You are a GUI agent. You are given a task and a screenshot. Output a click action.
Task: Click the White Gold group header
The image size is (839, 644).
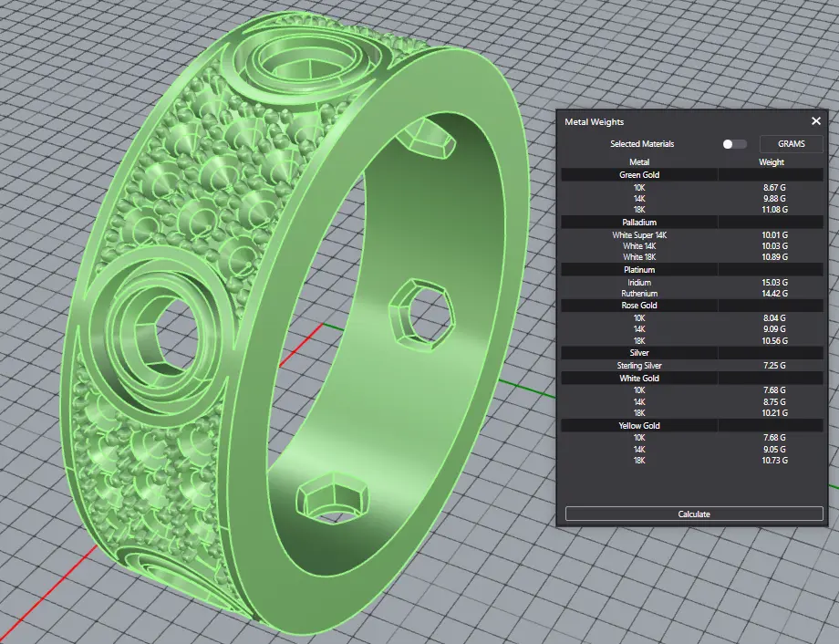[x=639, y=378]
